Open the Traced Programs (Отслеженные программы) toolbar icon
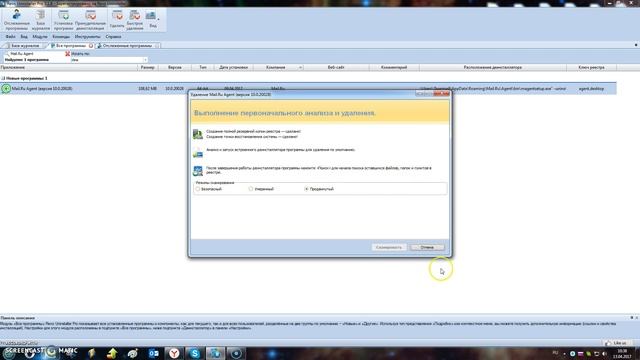640x360 pixels. click(17, 20)
